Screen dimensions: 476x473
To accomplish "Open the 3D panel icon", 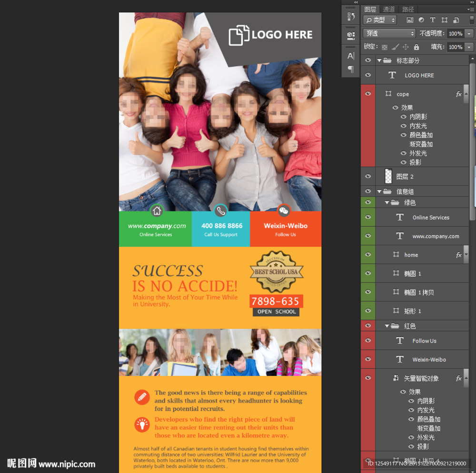I will coord(351,36).
